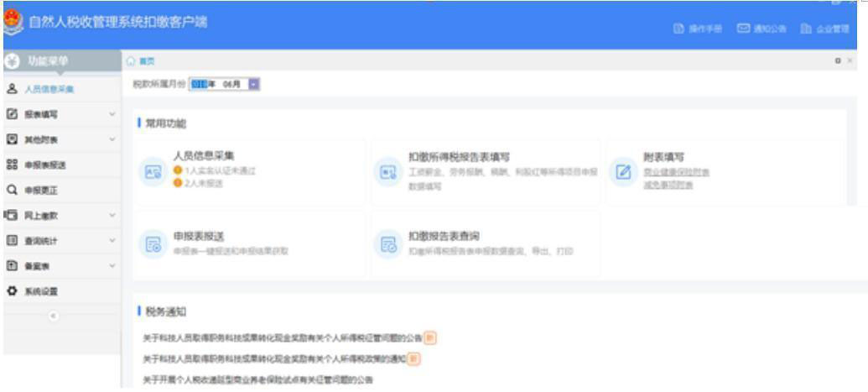Collapse the sidebar with the double-arrow button
The width and height of the screenshot is (868, 392).
pos(53,316)
